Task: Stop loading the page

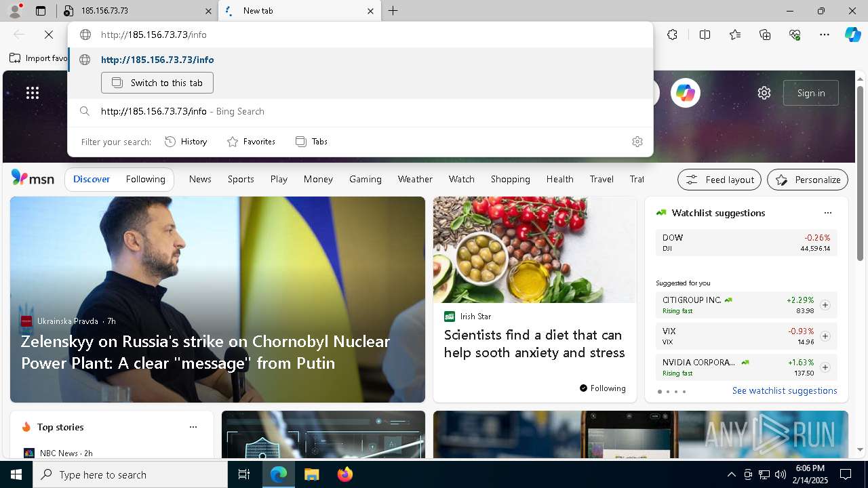Action: [x=49, y=35]
